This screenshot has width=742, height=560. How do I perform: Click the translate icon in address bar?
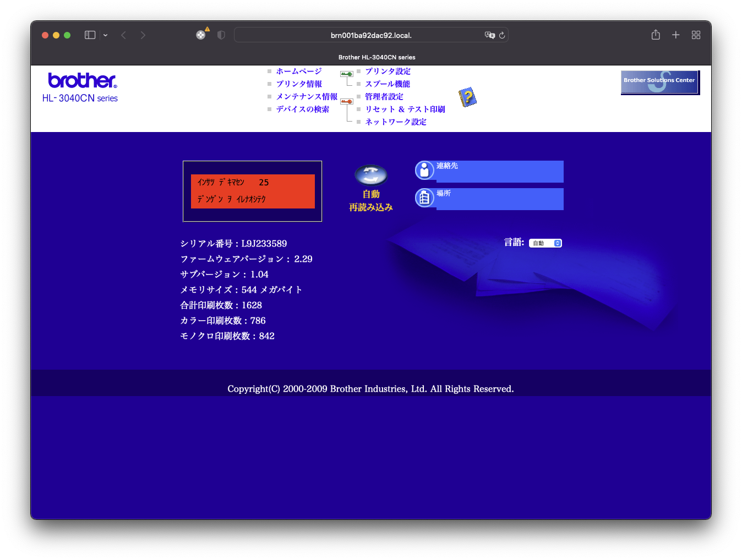click(489, 35)
